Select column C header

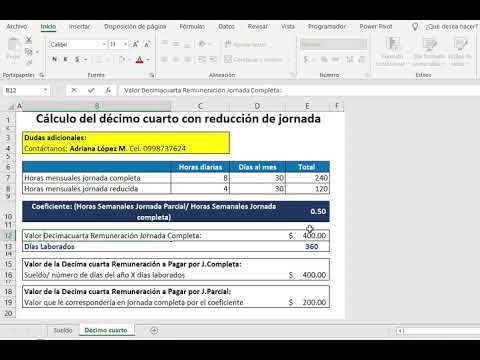point(200,106)
